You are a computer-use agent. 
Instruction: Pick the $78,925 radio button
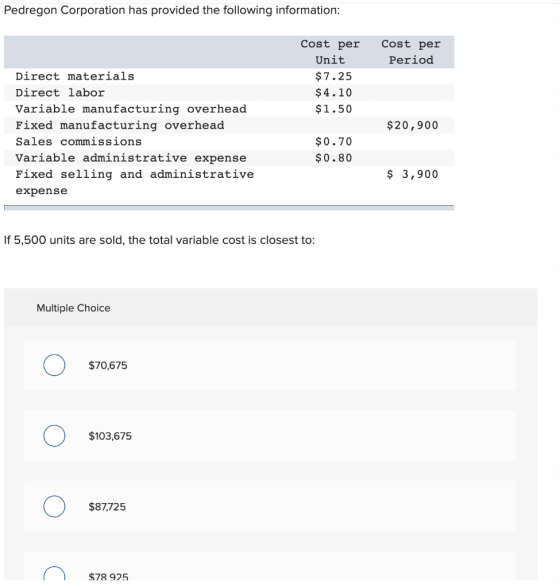[54, 574]
